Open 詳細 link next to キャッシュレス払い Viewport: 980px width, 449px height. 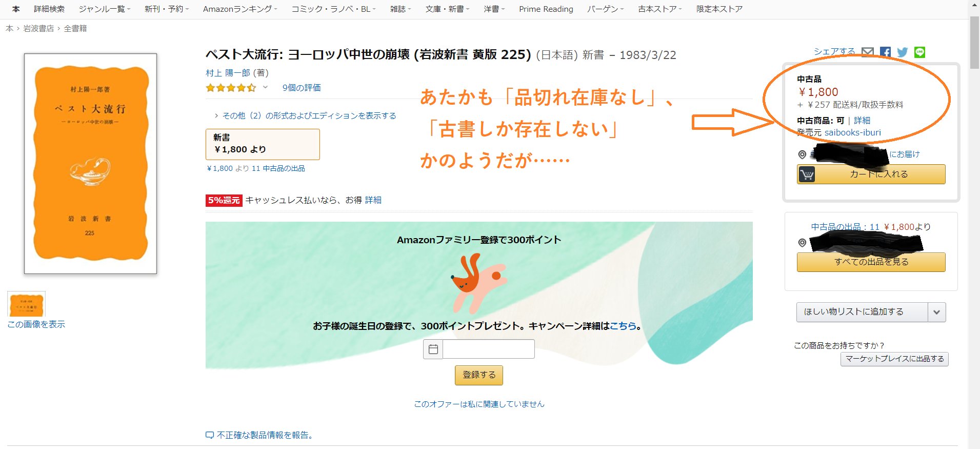tap(373, 200)
